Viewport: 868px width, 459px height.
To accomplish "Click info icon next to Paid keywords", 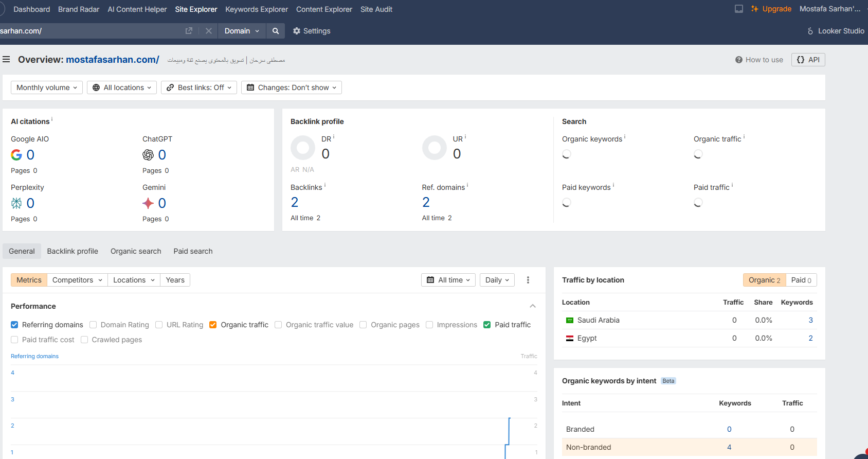I will point(613,185).
